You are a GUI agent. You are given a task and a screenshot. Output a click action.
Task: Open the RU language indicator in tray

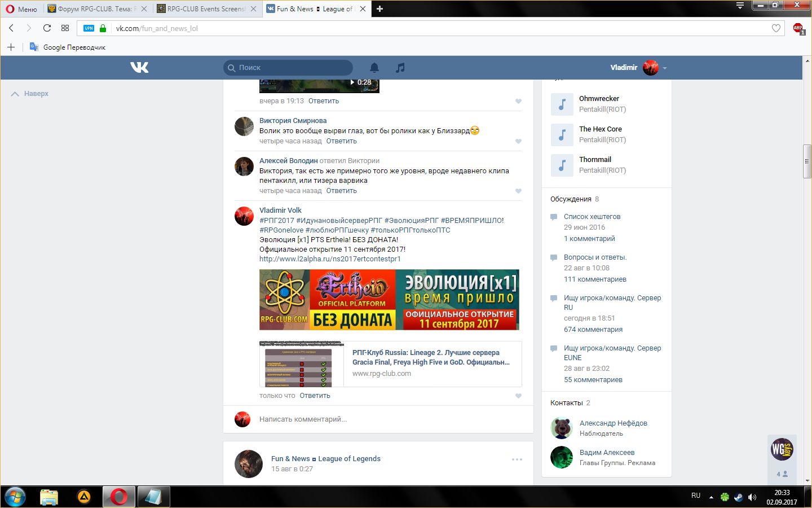point(696,496)
